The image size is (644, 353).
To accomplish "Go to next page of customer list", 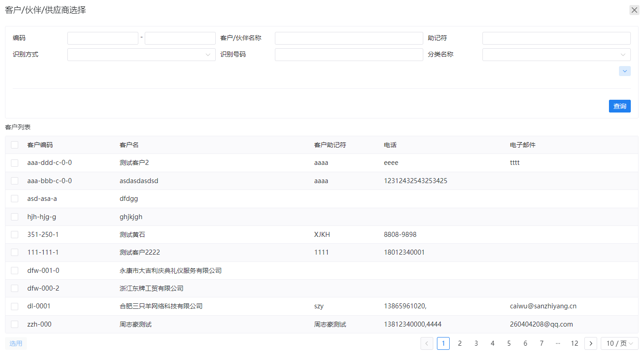I will pos(590,343).
